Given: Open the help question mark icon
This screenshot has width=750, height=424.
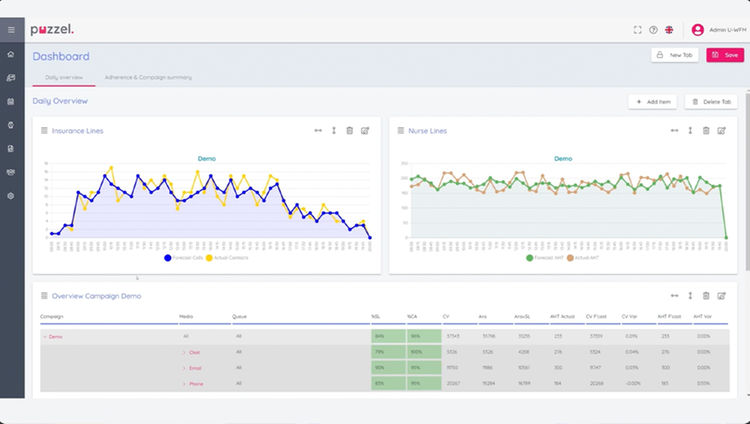Looking at the screenshot, I should point(653,30).
